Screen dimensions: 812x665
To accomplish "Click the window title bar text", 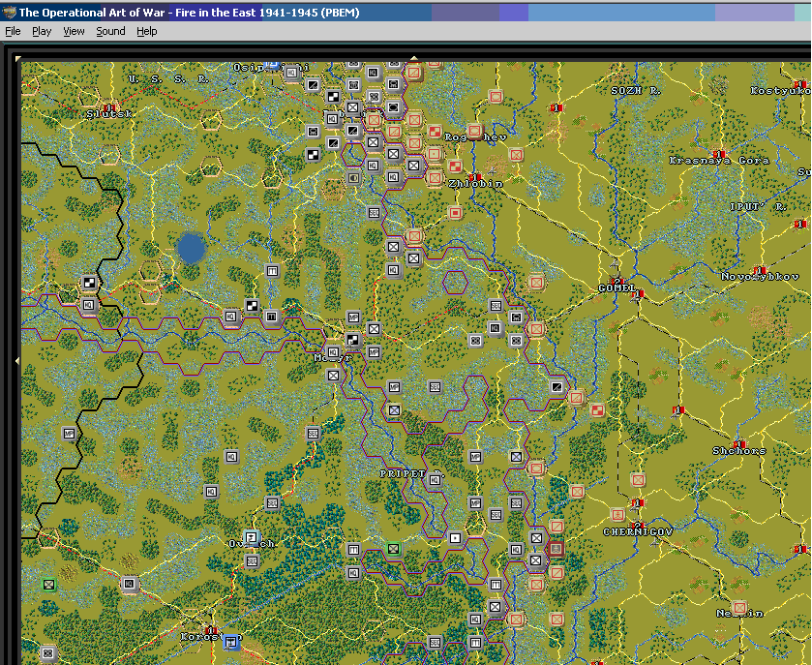I will click(189, 13).
